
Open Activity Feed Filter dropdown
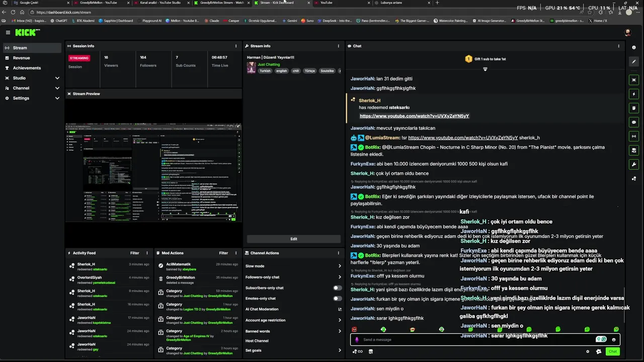coord(135,253)
